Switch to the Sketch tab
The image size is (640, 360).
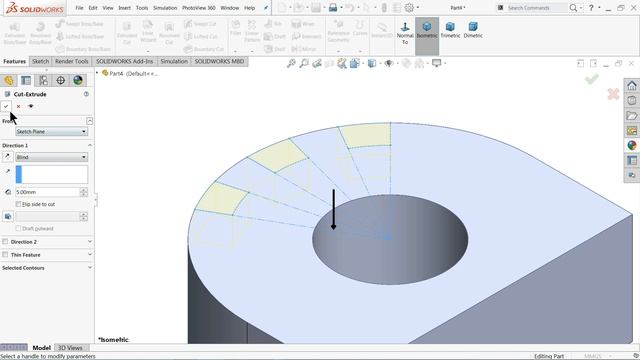click(40, 61)
